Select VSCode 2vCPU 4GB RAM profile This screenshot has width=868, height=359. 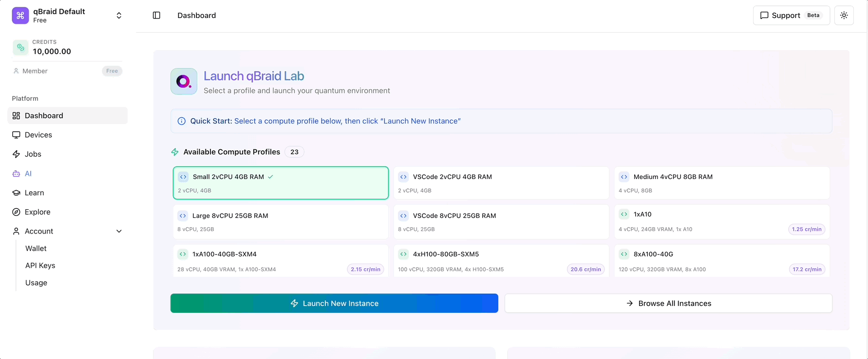(x=501, y=183)
